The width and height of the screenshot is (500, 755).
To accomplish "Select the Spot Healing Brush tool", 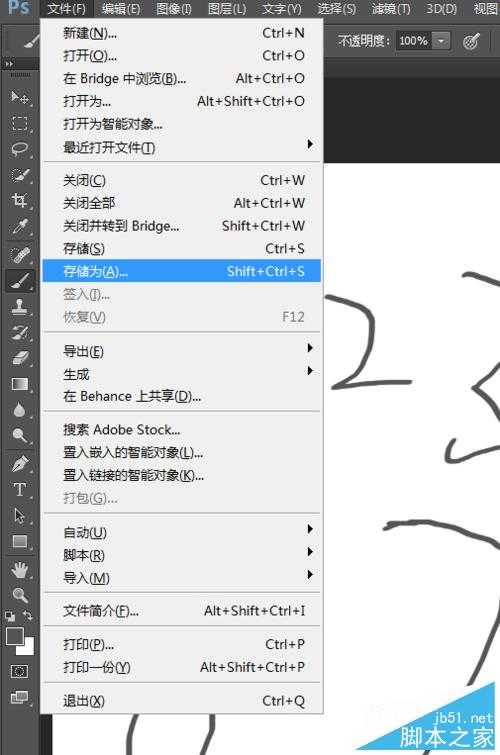I will [19, 254].
